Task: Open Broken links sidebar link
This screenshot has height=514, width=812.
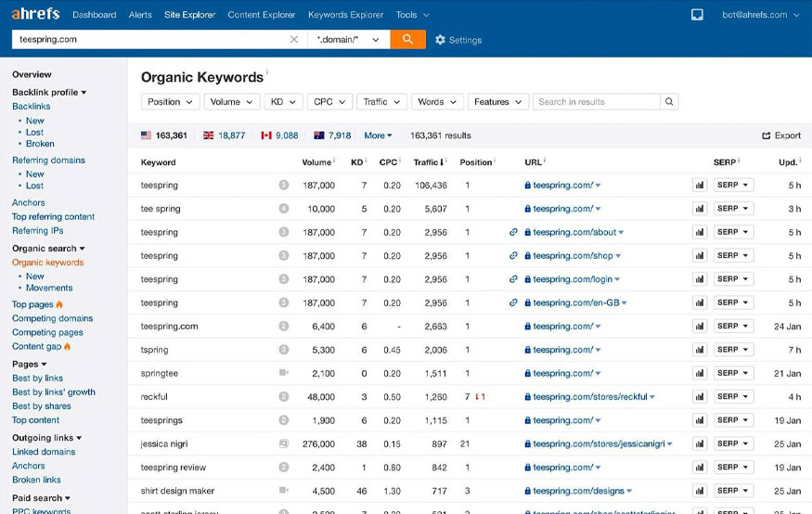Action: coord(36,480)
